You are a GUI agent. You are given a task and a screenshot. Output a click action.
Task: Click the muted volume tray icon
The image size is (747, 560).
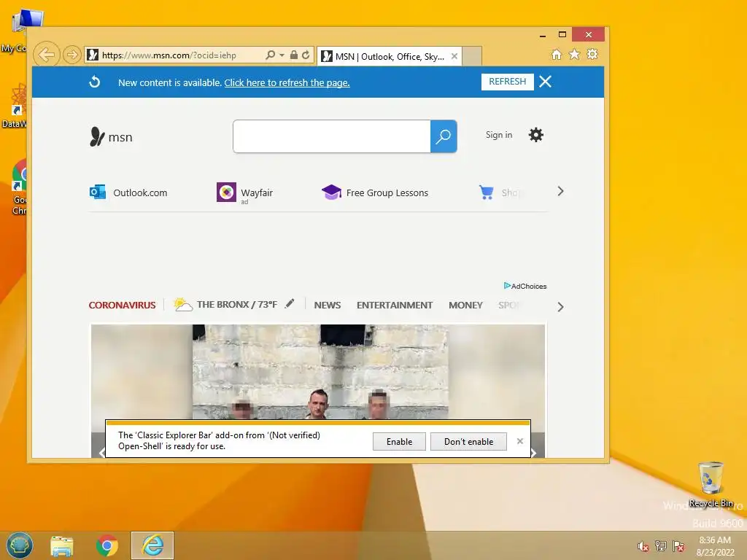click(643, 545)
